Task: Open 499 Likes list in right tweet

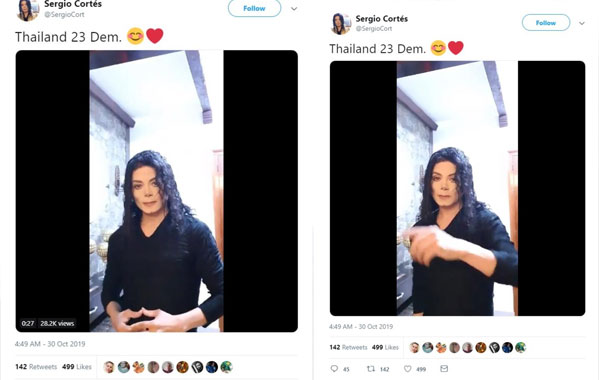Action: (x=385, y=347)
